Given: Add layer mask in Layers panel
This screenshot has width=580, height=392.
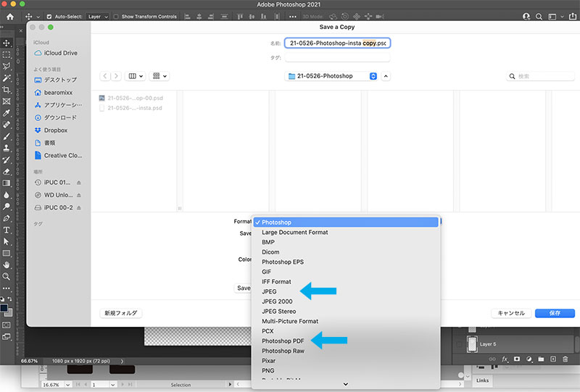Looking at the screenshot, I should 517,359.
